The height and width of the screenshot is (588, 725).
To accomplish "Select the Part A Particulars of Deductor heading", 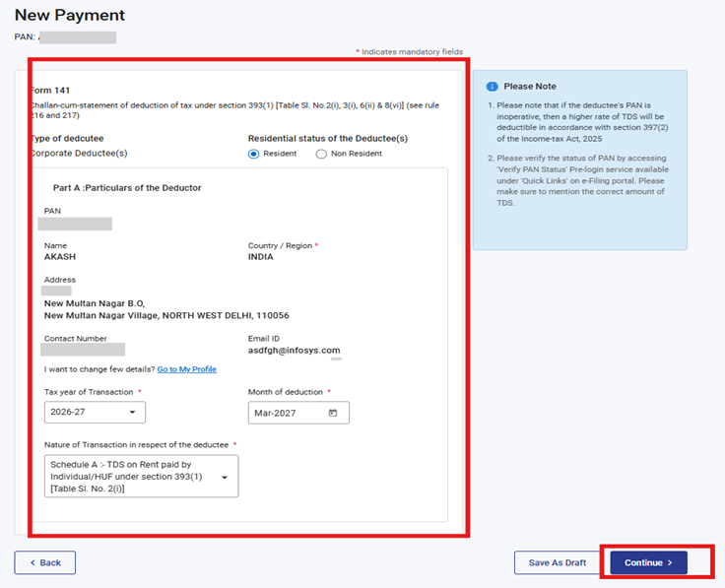I will [x=127, y=187].
